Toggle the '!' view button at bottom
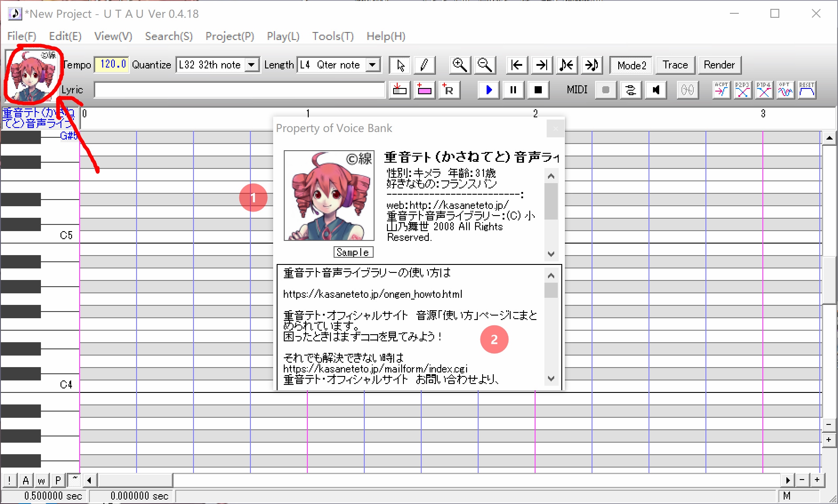This screenshot has width=838, height=504. point(9,480)
